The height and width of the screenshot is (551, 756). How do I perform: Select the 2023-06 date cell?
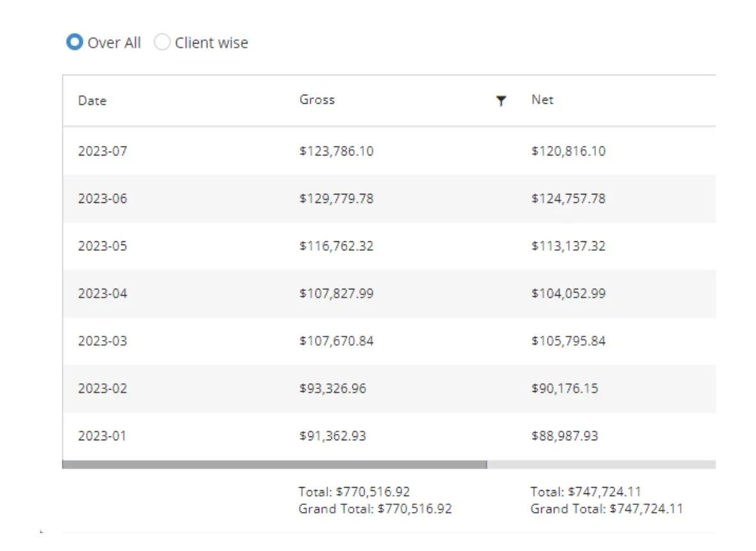102,198
